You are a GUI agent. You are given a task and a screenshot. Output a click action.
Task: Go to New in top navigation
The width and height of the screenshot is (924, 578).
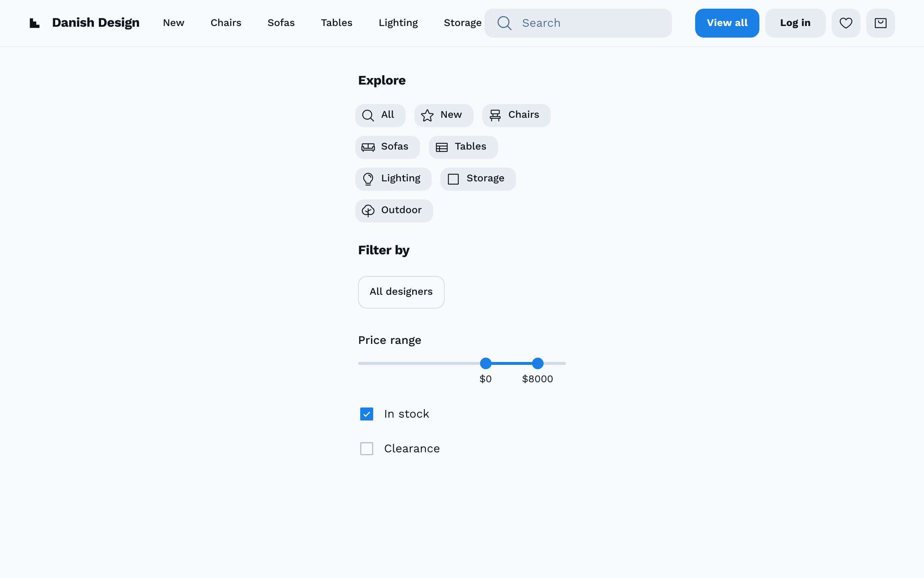click(x=173, y=23)
